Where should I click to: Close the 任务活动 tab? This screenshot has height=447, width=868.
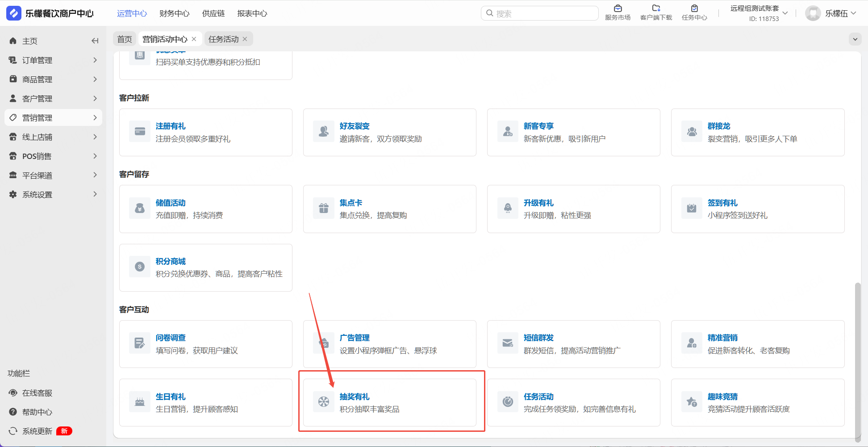(245, 39)
